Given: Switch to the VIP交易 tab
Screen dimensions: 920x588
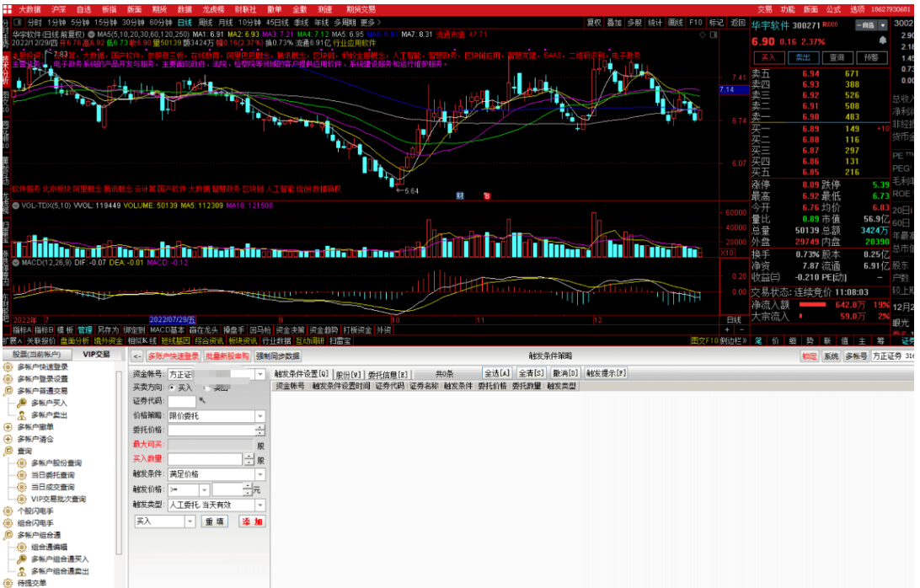Looking at the screenshot, I should pos(96,355).
